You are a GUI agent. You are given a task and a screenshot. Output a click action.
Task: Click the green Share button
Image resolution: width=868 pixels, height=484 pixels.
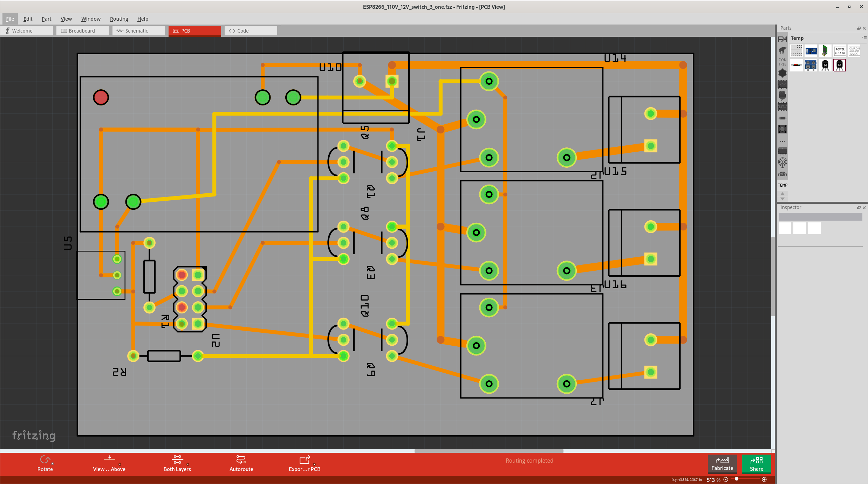click(756, 464)
